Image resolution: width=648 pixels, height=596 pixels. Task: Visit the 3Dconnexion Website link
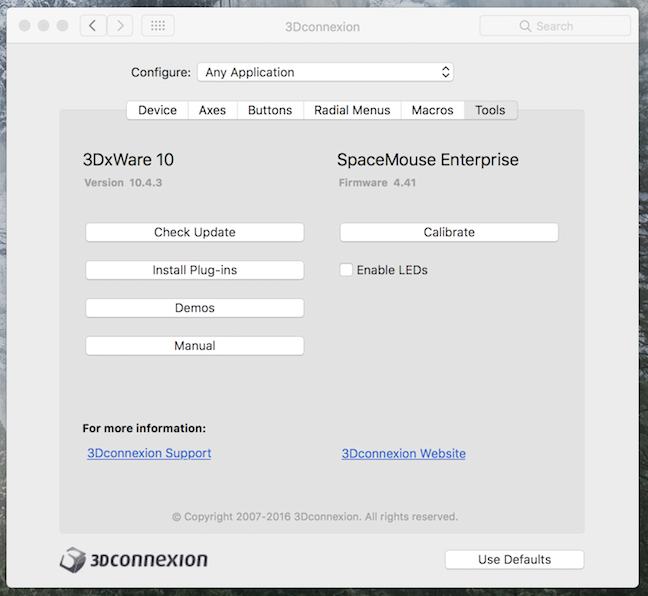coord(404,453)
